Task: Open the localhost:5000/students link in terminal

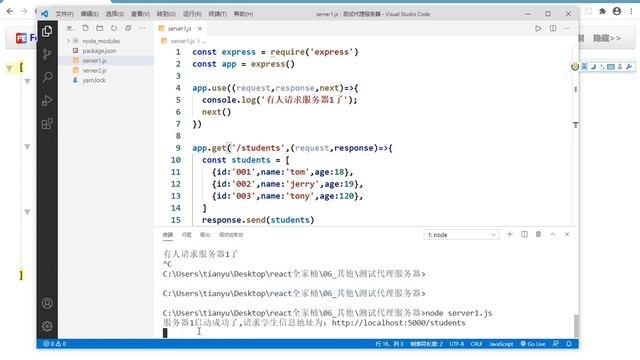Action: (x=398, y=323)
